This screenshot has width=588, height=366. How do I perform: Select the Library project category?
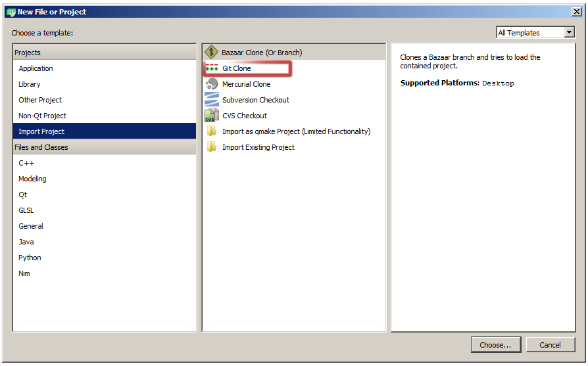point(105,84)
